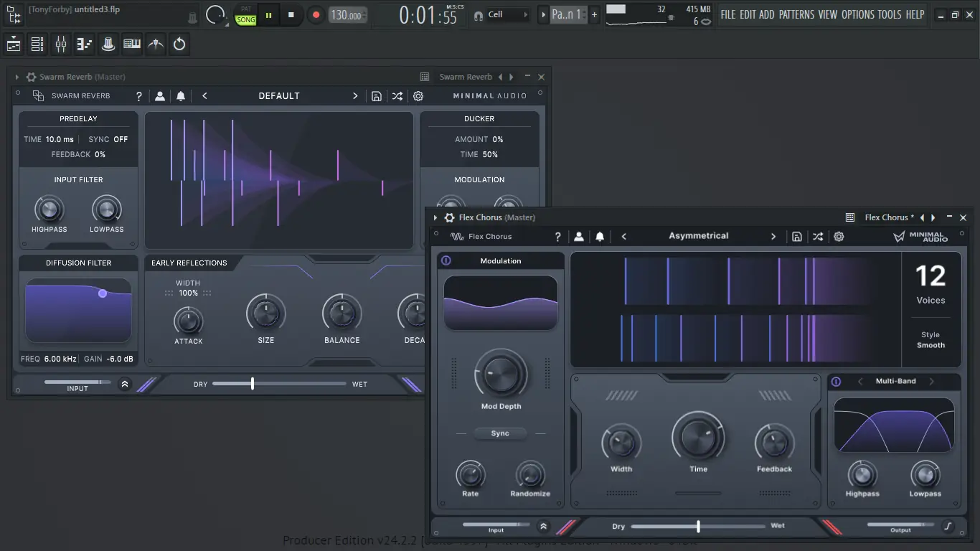Save the Swarm Reverb preset

pos(377,96)
